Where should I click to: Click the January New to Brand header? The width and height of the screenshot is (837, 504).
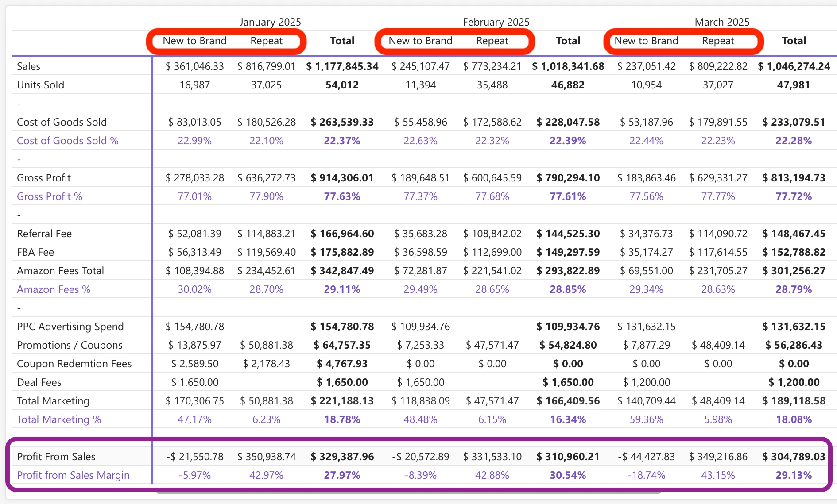195,41
